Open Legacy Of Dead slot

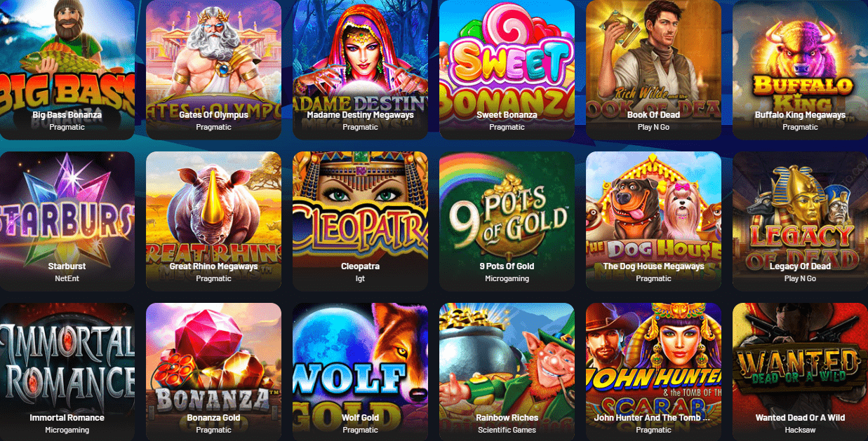point(800,222)
